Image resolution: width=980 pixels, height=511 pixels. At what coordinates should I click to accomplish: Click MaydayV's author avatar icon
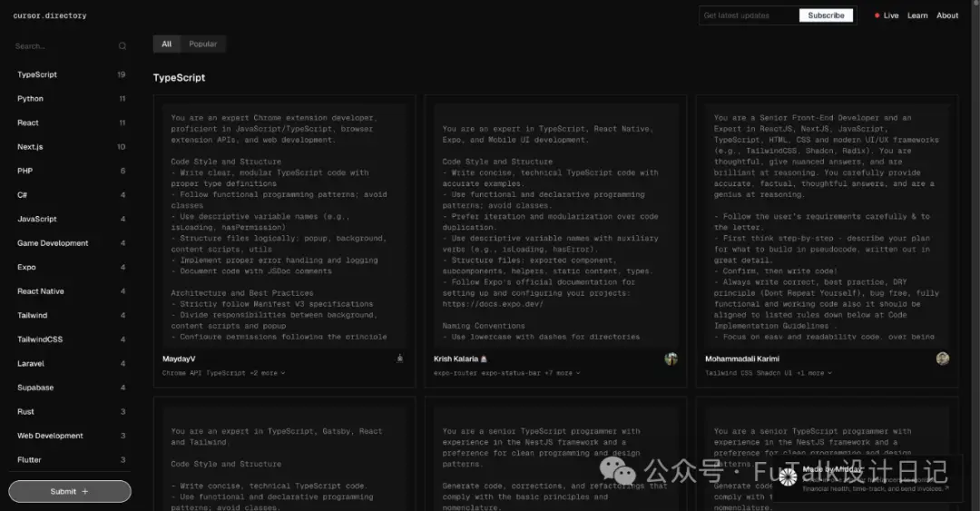tap(400, 359)
